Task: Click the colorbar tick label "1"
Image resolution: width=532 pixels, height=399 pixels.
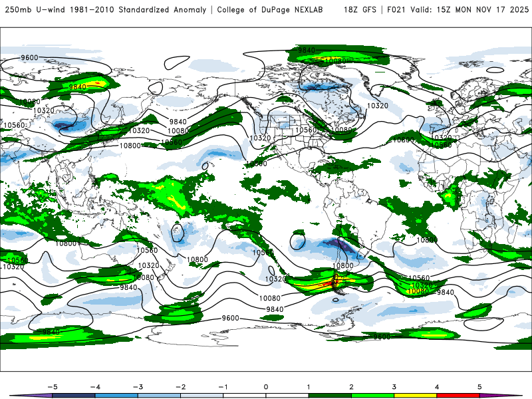Action: coord(309,387)
